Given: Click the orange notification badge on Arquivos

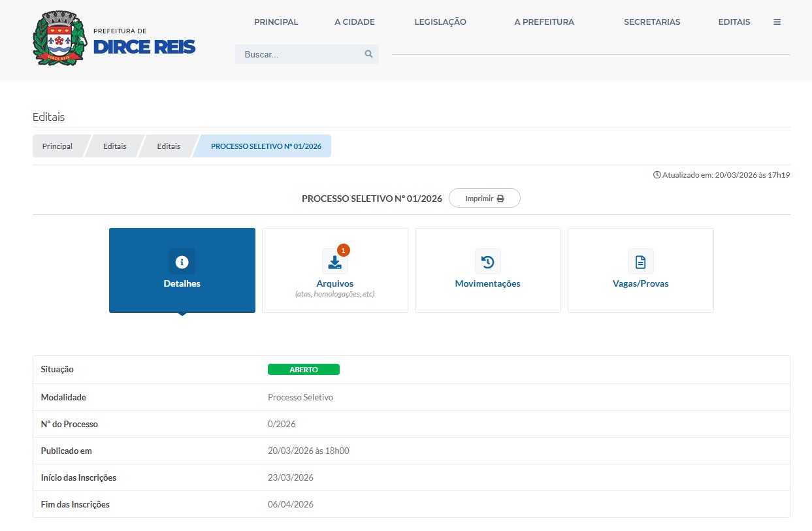Looking at the screenshot, I should [344, 250].
